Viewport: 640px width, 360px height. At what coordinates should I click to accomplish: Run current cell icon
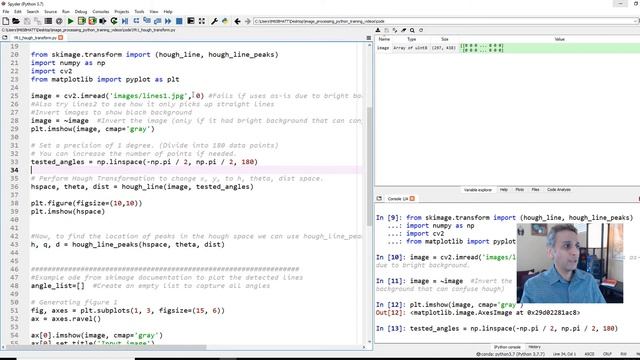81,21
